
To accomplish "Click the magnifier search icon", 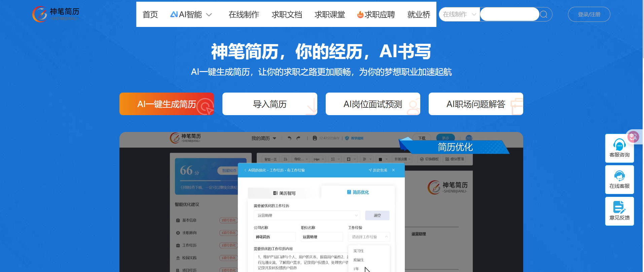I will [x=544, y=14].
